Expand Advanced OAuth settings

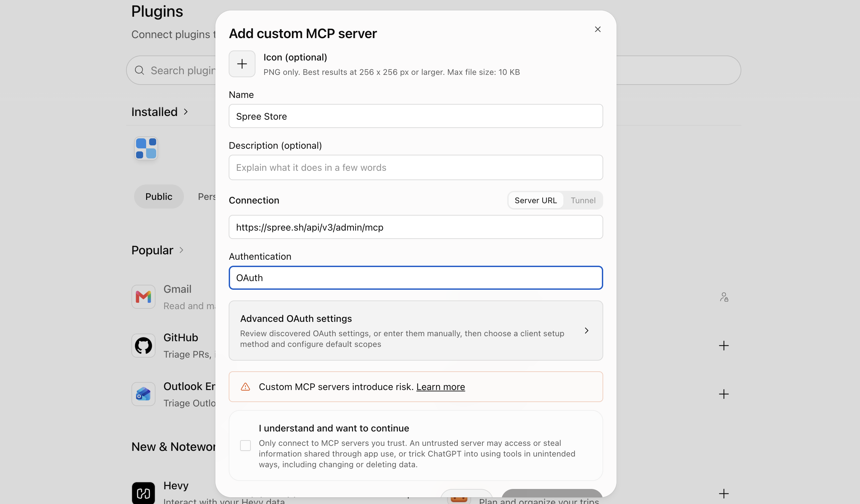click(x=416, y=331)
